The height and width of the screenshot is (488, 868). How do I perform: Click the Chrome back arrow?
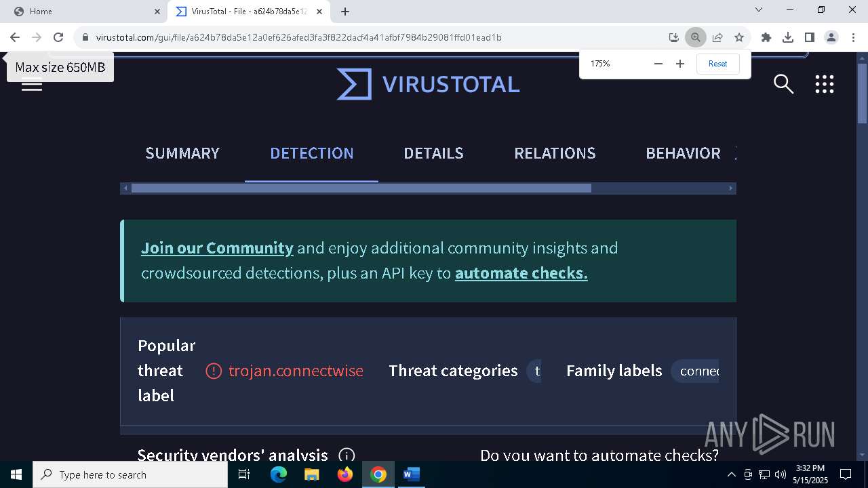click(x=15, y=37)
